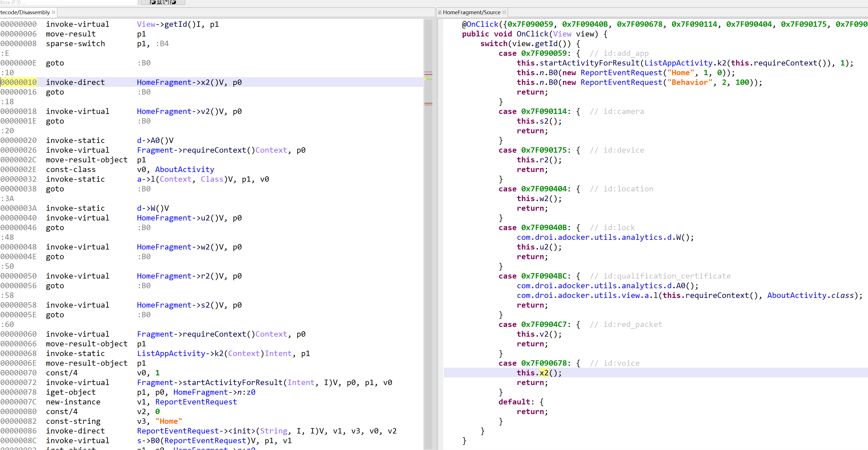868x450 pixels.
Task: Click the HomeFragment/Source tab file icon
Action: [x=439, y=13]
